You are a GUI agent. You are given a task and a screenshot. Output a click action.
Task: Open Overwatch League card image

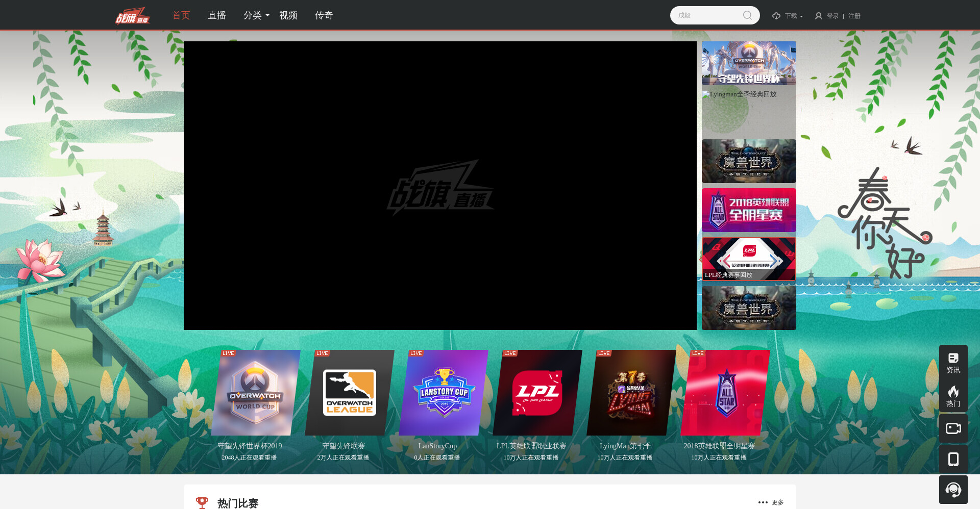click(350, 393)
